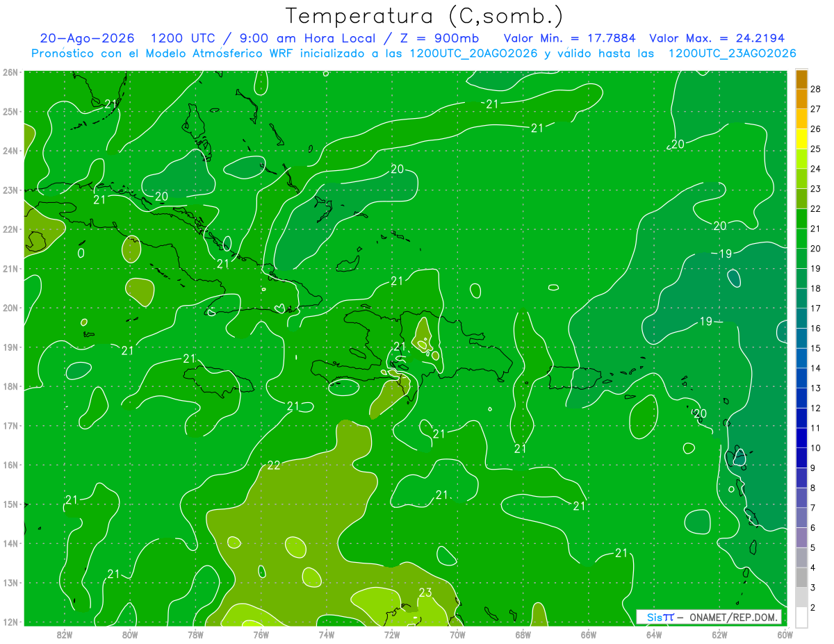
Task: Click the '70W' longitude axis label
Action: coord(457,634)
